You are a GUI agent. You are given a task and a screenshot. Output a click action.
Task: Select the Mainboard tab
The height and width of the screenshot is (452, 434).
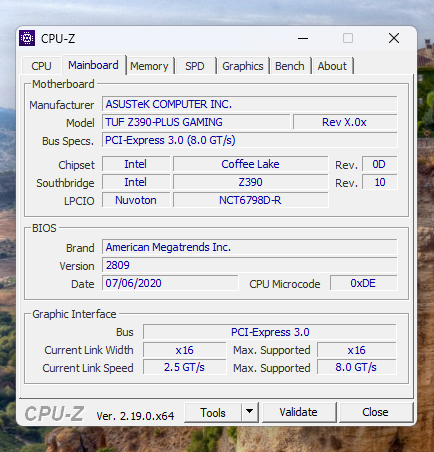93,65
